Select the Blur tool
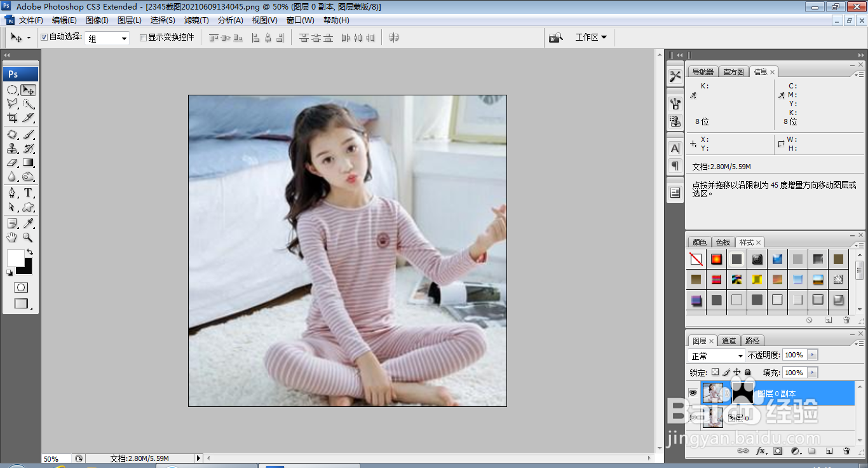The image size is (868, 468). (12, 177)
